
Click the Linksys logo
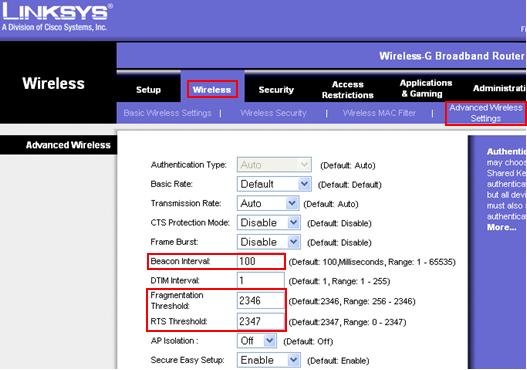(x=57, y=11)
